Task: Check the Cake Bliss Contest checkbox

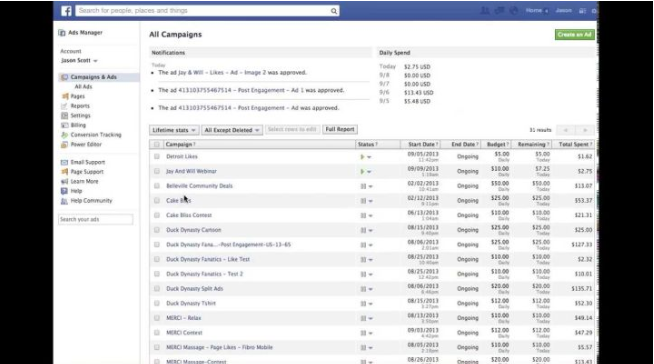Action: point(156,215)
